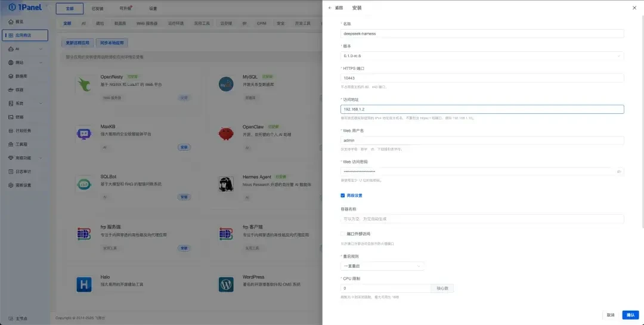Click the 名称 field containing deepseek-harness
This screenshot has height=325, width=644.
pyautogui.click(x=482, y=33)
